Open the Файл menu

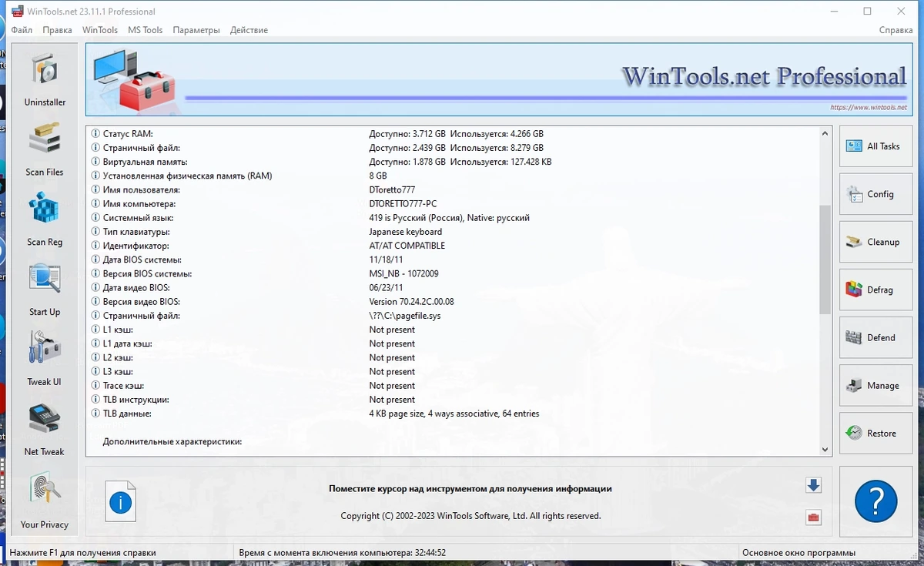tap(22, 30)
